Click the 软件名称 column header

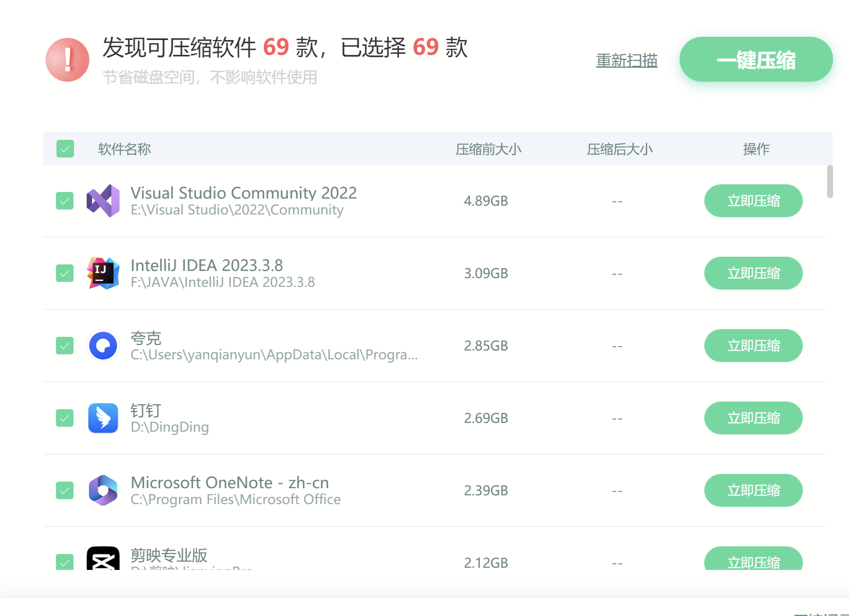124,149
